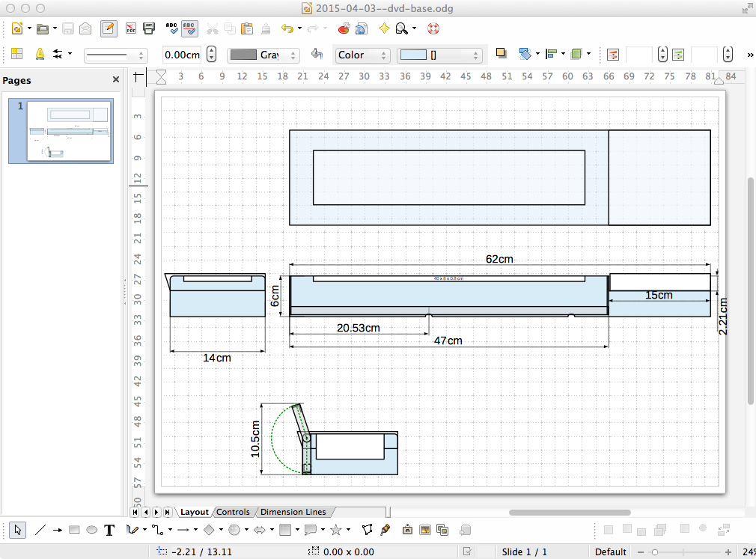Open the Zoom & Pan tool

click(x=402, y=29)
